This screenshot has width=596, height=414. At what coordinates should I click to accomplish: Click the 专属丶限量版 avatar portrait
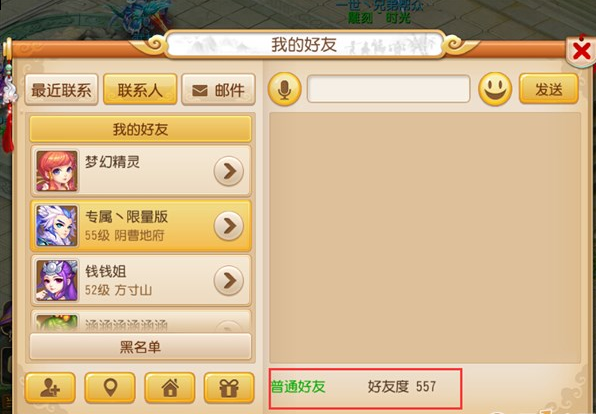pyautogui.click(x=57, y=225)
